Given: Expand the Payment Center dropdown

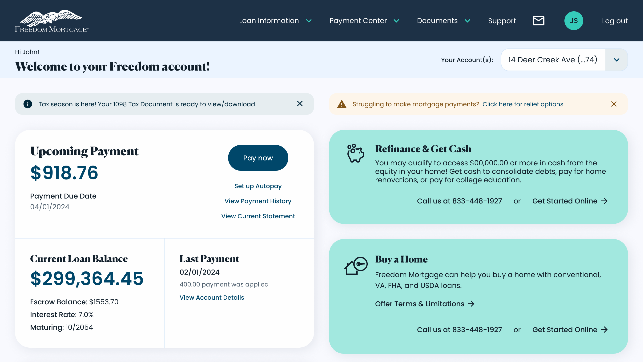Looking at the screenshot, I should click(x=364, y=21).
